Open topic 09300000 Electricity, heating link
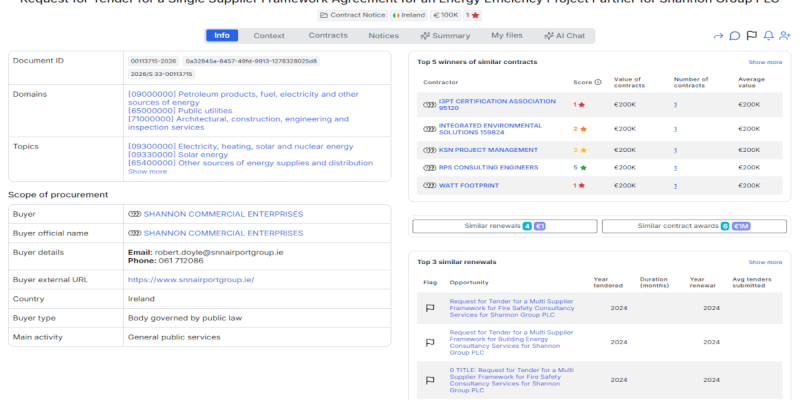Screen dimensions: 800x400 tap(241, 146)
